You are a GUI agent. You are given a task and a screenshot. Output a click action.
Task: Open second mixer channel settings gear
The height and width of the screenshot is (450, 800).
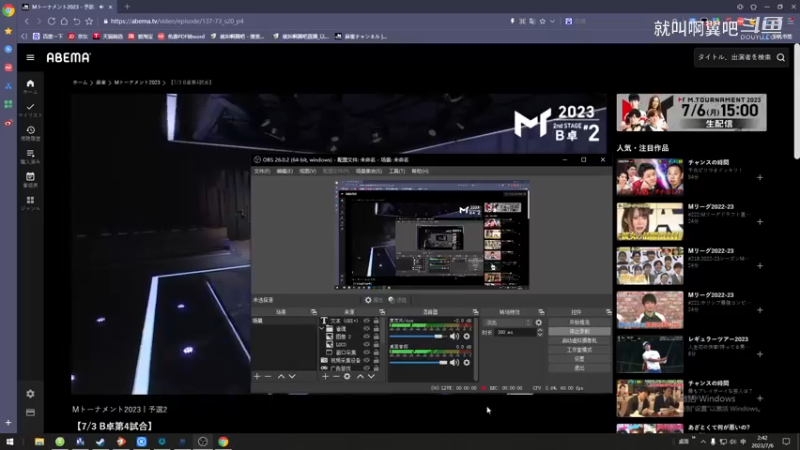(x=466, y=362)
